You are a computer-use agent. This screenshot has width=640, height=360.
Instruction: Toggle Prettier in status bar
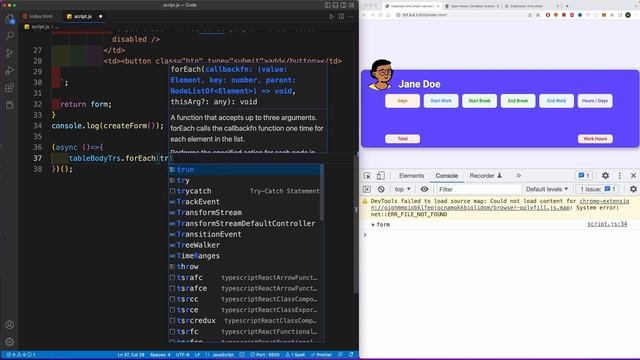pyautogui.click(x=322, y=355)
